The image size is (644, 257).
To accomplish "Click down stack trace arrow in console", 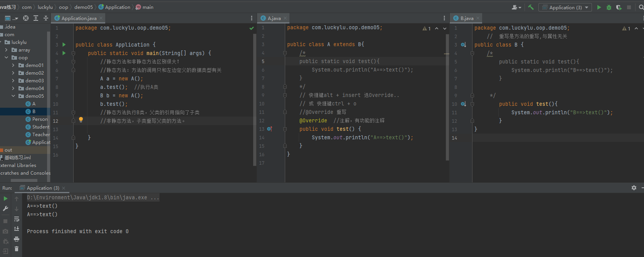I will pyautogui.click(x=17, y=209).
